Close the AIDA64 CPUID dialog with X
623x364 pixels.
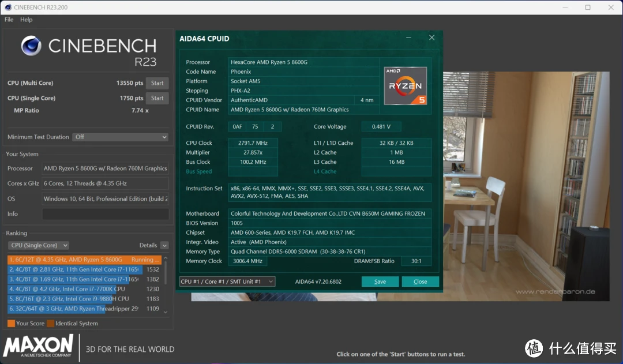point(432,37)
